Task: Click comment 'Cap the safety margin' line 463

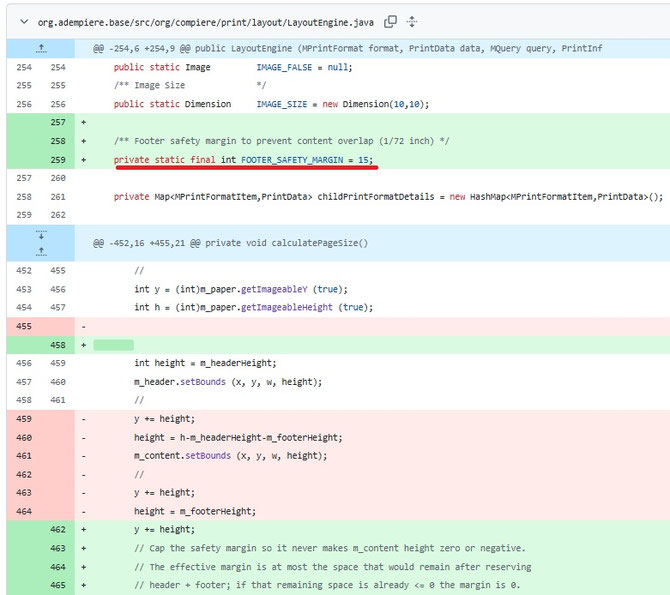Action: pyautogui.click(x=329, y=548)
